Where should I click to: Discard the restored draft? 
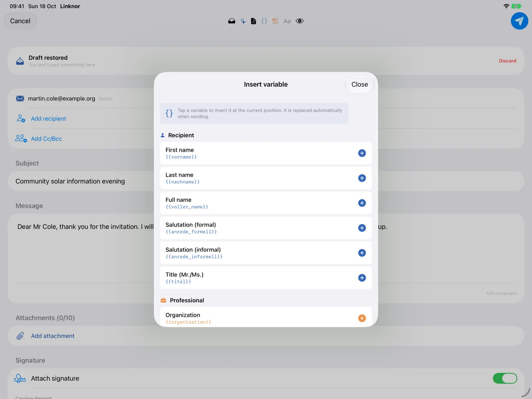(x=508, y=61)
